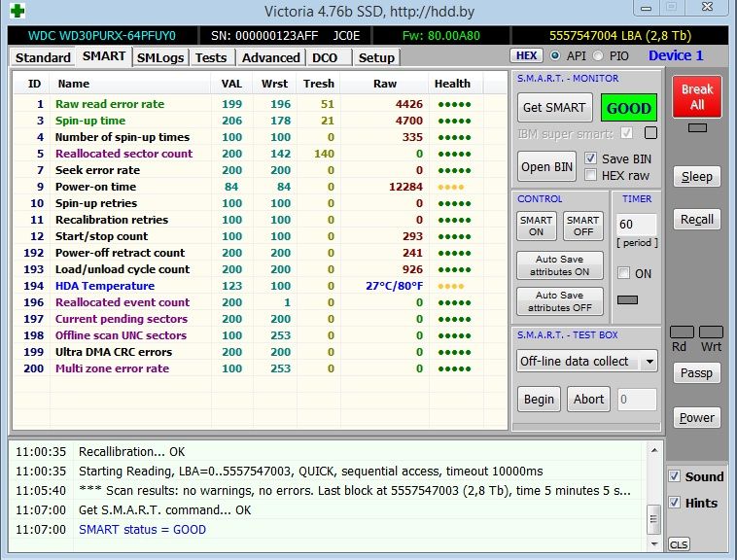Click the Name column header
737x560 pixels.
[130, 84]
